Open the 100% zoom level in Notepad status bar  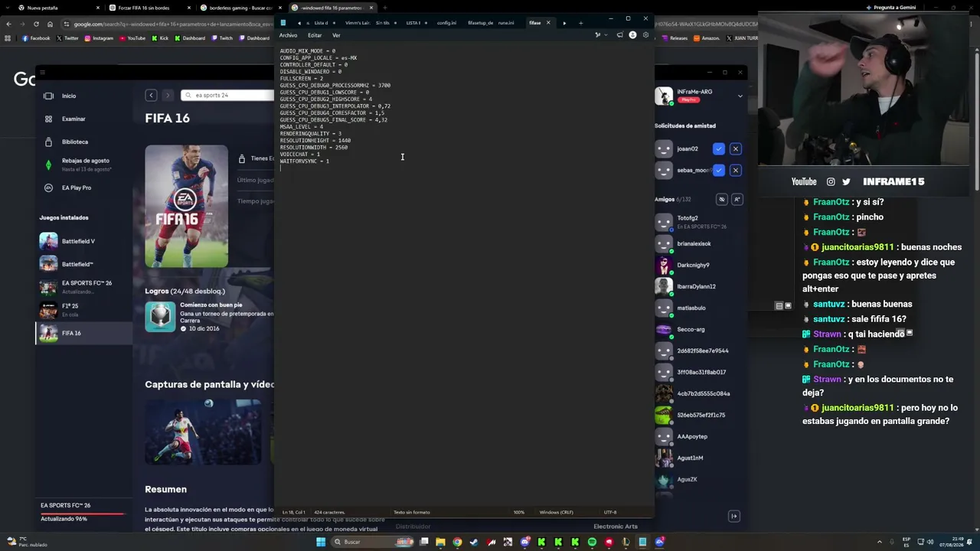519,512
